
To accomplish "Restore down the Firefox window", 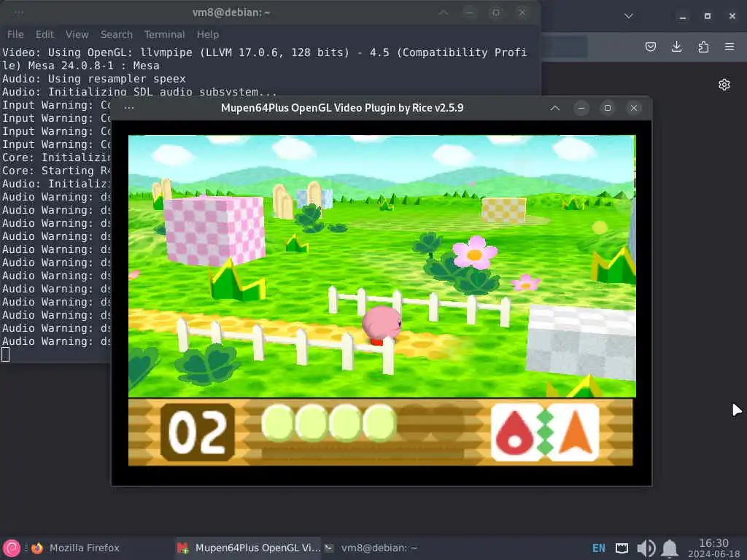I will (x=708, y=16).
